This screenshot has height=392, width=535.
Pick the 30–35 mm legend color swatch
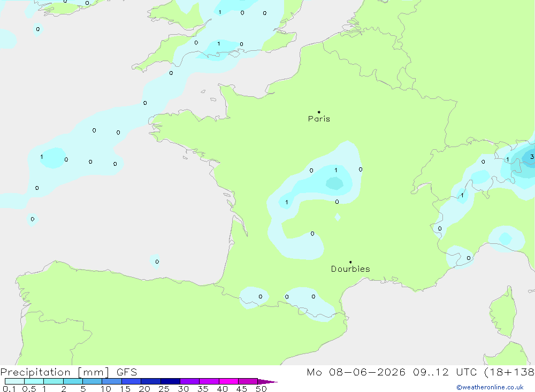point(190,381)
